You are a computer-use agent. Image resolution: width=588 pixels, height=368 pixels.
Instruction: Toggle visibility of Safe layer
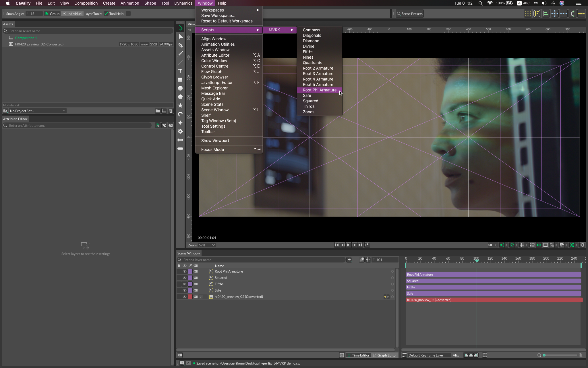(x=184, y=290)
